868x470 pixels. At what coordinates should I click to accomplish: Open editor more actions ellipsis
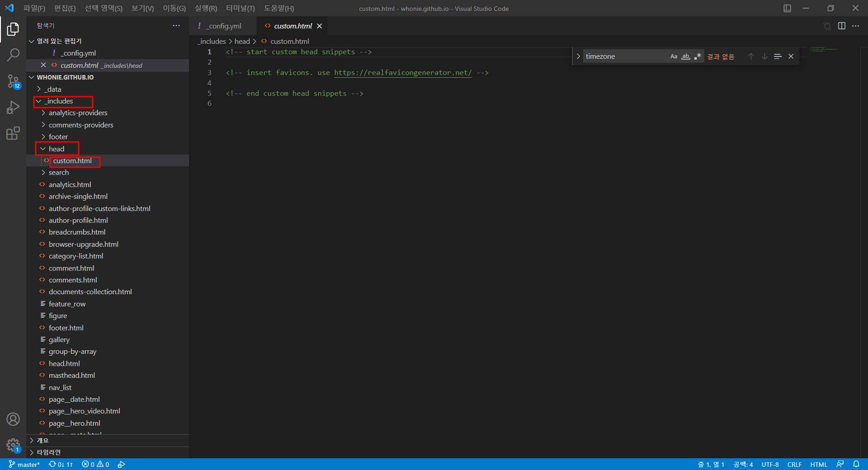(856, 26)
